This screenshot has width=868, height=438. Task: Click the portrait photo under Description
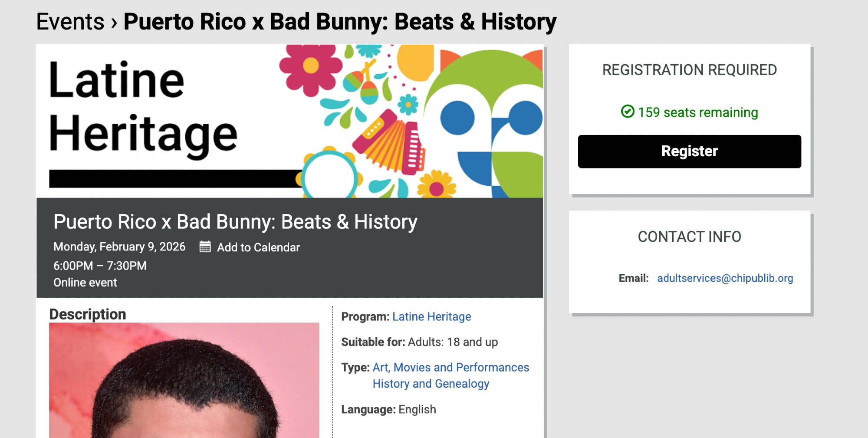[x=184, y=382]
